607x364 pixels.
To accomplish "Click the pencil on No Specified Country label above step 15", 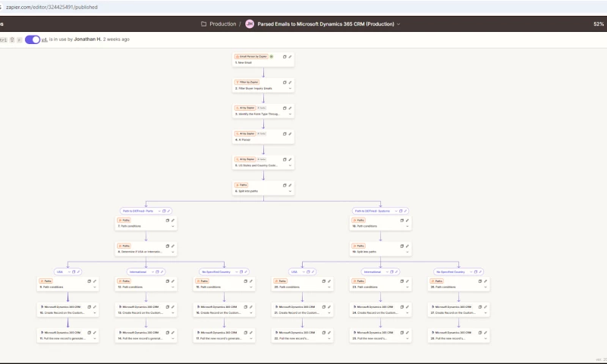I will click(x=245, y=272).
